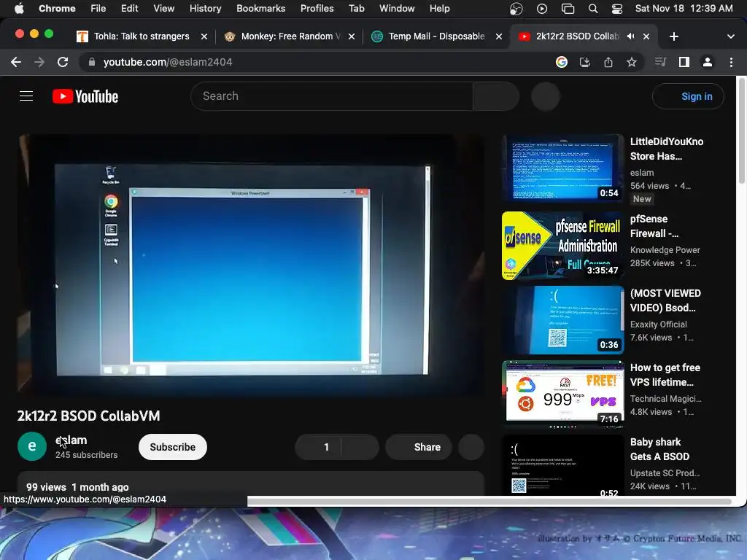The width and height of the screenshot is (747, 560).
Task: Click into the YouTube search field
Action: click(x=332, y=96)
